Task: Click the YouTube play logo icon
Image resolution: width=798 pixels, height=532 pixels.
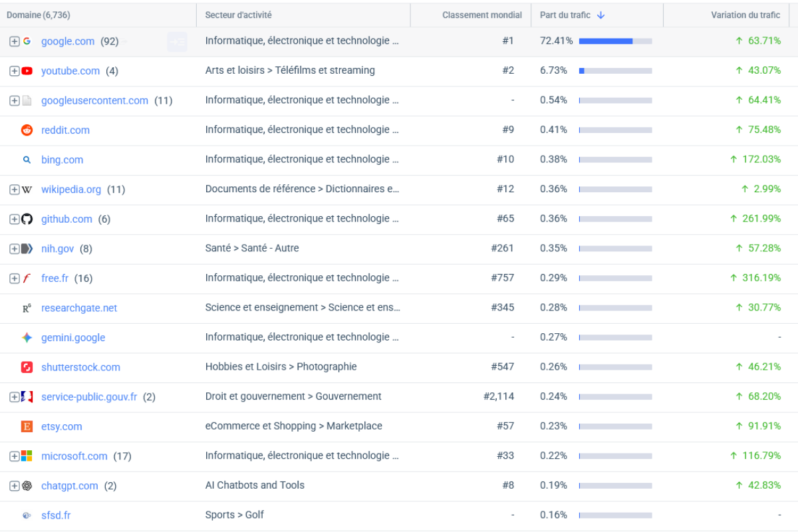Action: [x=27, y=71]
